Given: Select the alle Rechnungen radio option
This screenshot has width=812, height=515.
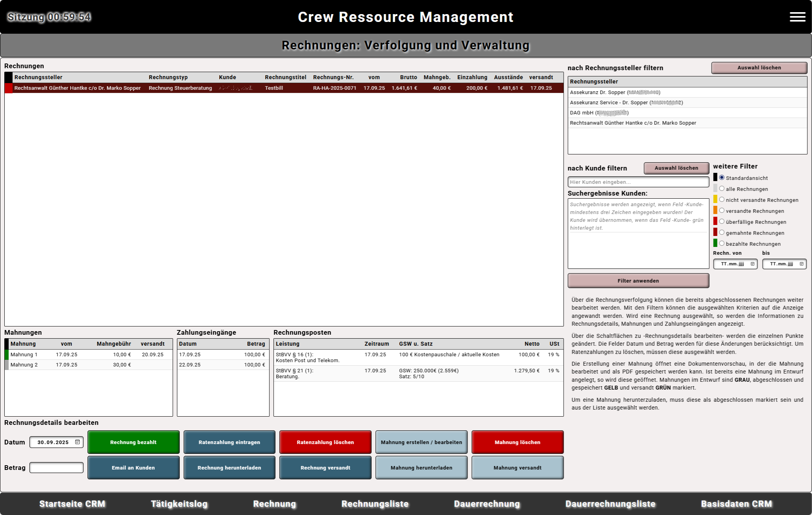Looking at the screenshot, I should point(721,189).
